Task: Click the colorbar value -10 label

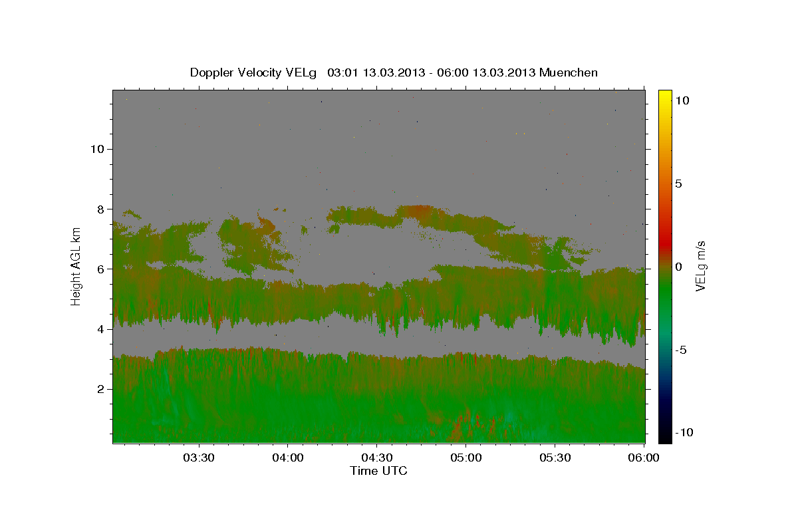Action: coord(683,433)
